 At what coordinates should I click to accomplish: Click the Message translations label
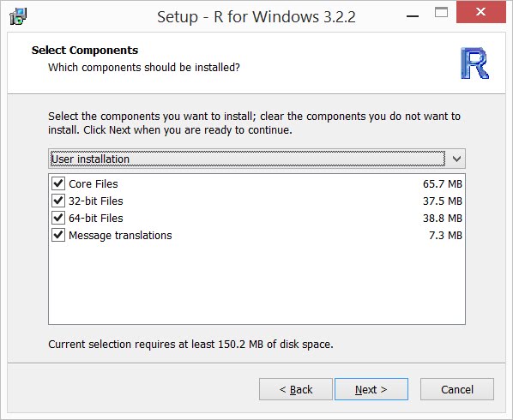click(x=120, y=236)
